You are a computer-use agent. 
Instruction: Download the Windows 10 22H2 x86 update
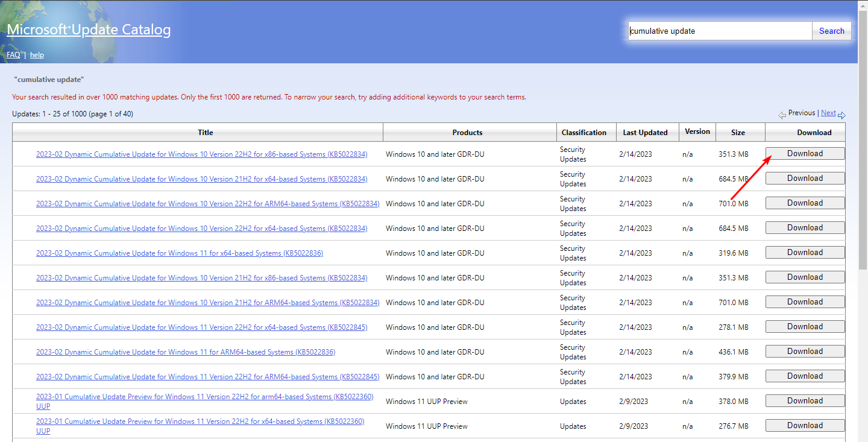click(x=805, y=154)
